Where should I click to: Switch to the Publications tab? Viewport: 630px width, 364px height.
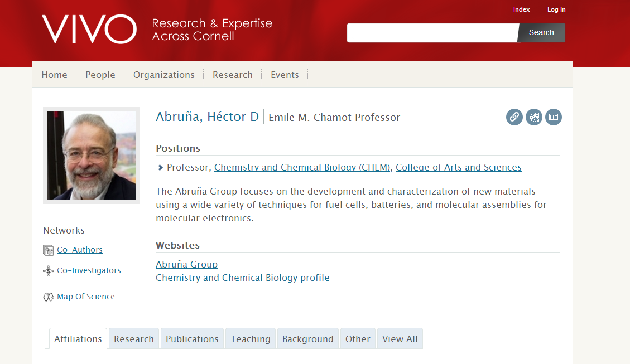[192, 339]
